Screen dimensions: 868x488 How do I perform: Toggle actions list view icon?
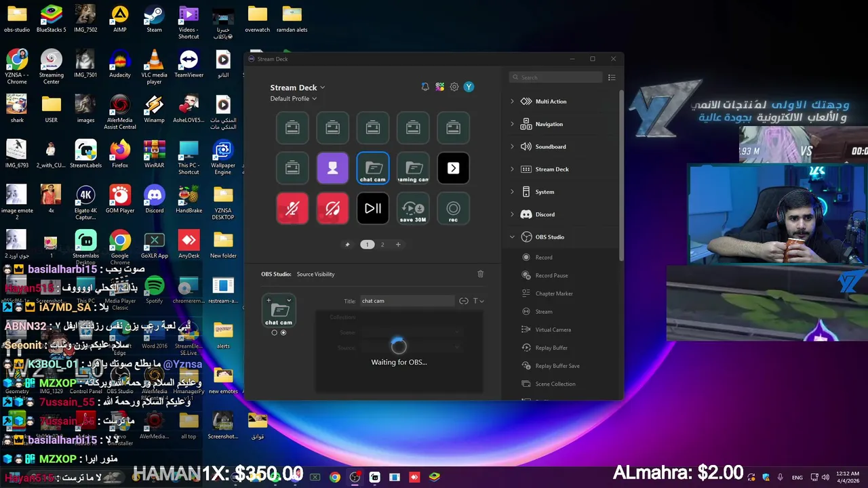[x=612, y=77]
